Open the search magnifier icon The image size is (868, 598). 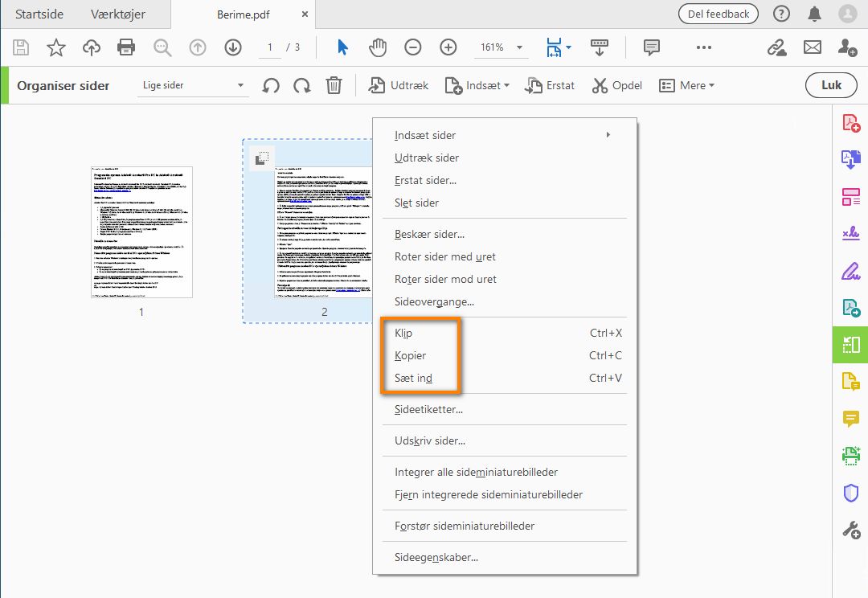click(x=162, y=47)
